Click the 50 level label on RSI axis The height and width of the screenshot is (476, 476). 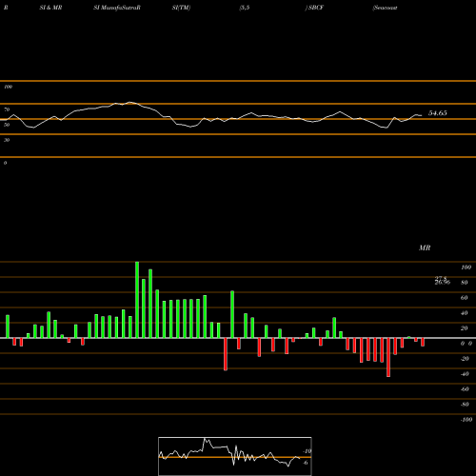click(7, 125)
